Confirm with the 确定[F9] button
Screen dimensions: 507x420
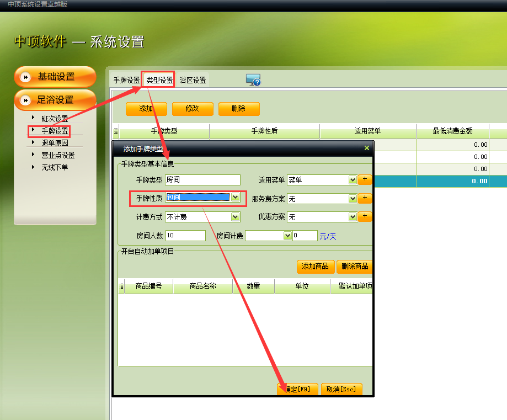(x=297, y=389)
